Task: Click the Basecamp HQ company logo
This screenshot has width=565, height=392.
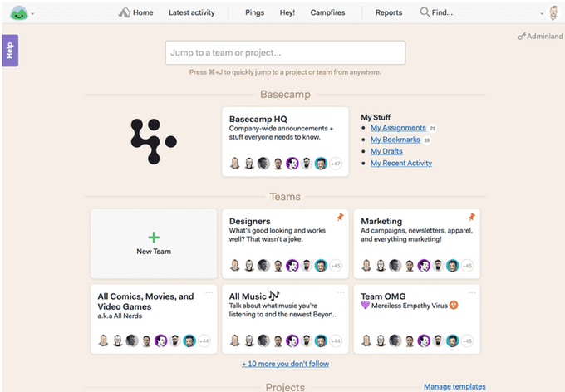Action: pos(154,141)
